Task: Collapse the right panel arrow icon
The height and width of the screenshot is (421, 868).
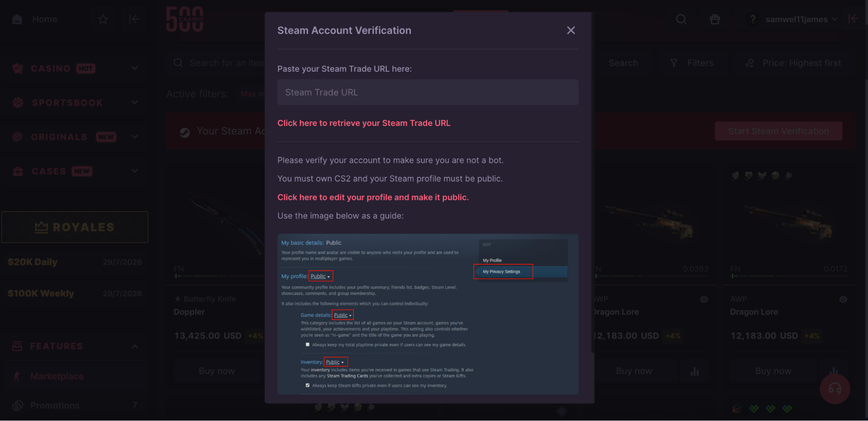Action: click(x=853, y=19)
